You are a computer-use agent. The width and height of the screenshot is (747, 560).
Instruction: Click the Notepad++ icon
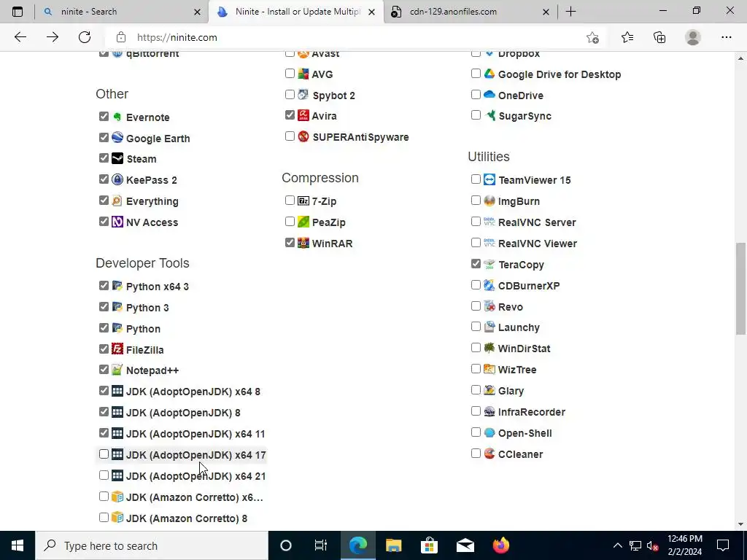(117, 370)
